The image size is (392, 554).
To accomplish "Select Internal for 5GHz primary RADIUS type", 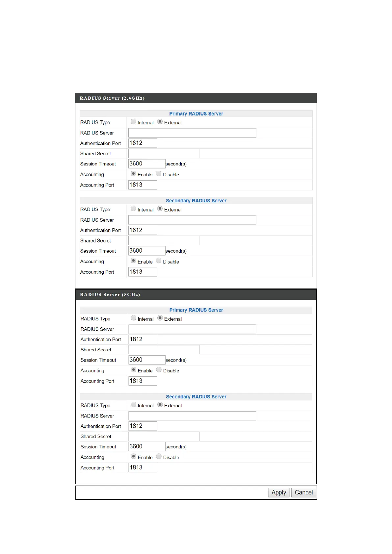I will coord(133,318).
